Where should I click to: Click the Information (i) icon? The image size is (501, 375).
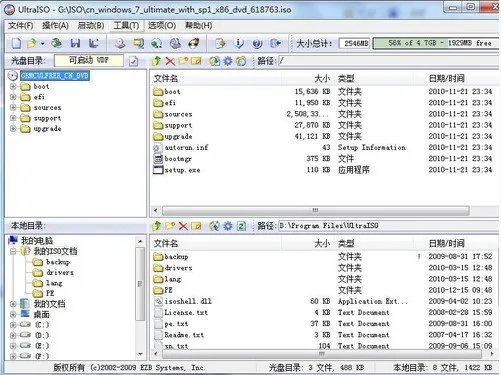tap(239, 43)
